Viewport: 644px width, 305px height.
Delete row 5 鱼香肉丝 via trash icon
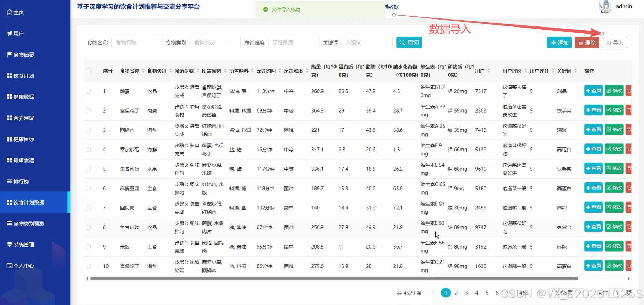pos(629,169)
